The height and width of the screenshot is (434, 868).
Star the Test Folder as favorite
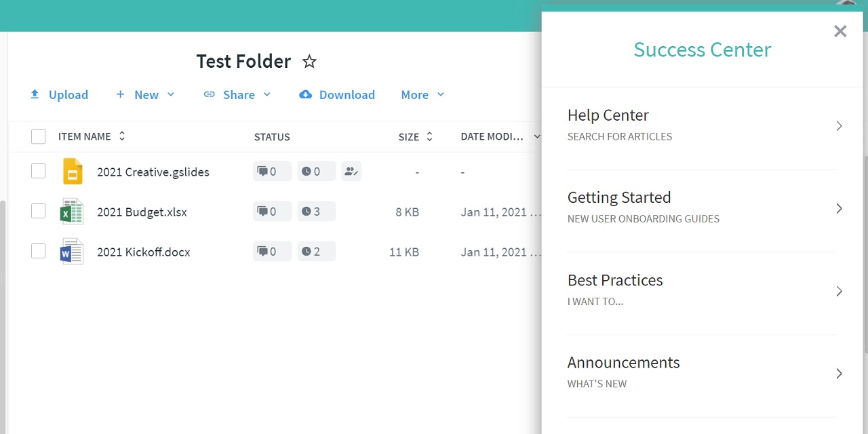[x=309, y=62]
